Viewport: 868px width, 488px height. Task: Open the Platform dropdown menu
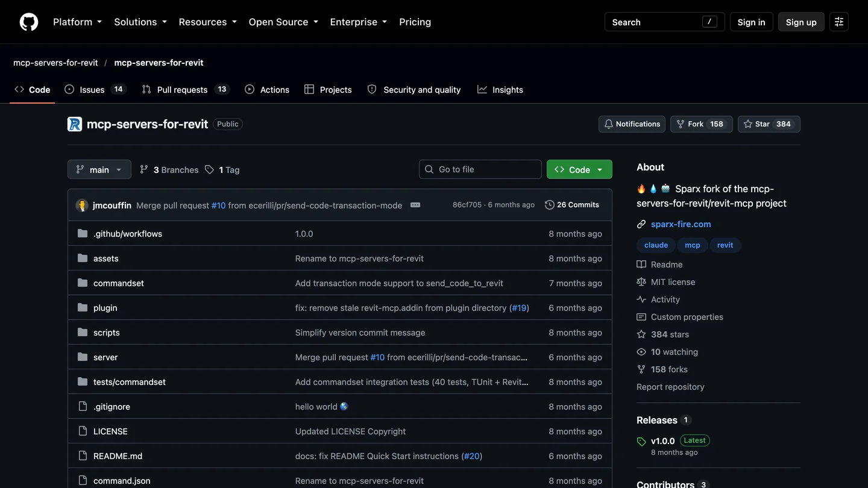pos(77,22)
